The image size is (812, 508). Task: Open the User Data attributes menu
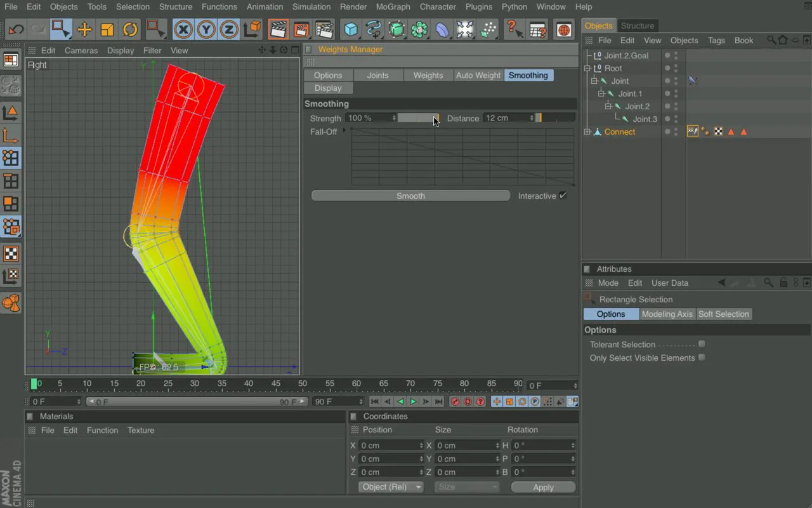point(670,283)
